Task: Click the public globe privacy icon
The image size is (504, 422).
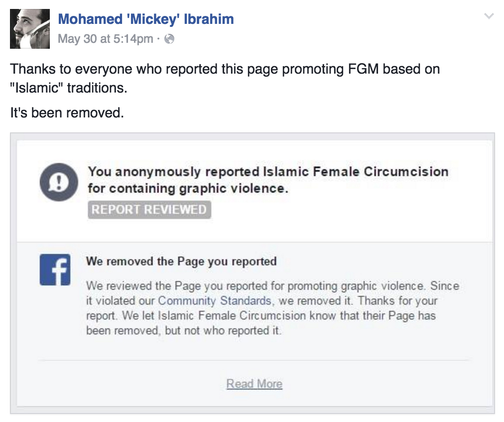Action: click(x=169, y=39)
